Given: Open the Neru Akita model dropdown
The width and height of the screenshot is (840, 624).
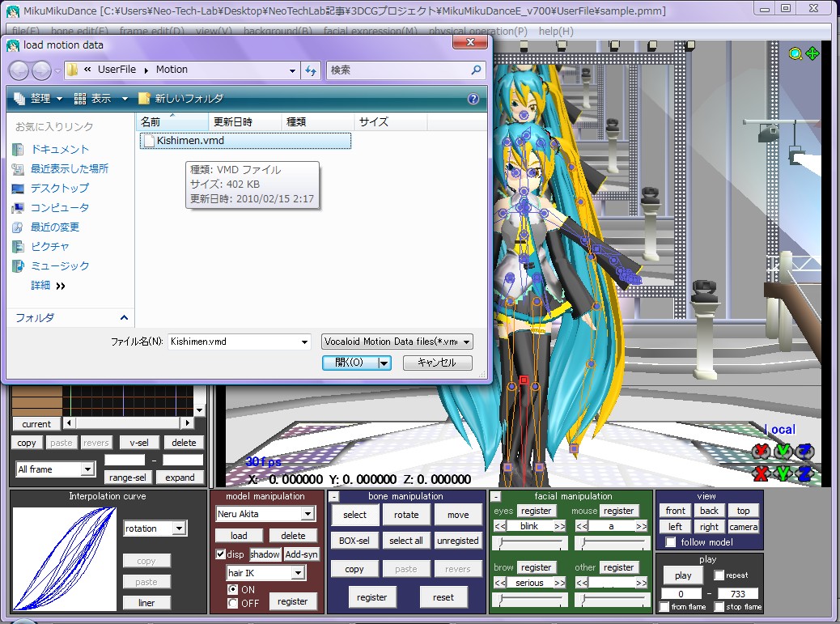Looking at the screenshot, I should click(x=308, y=514).
